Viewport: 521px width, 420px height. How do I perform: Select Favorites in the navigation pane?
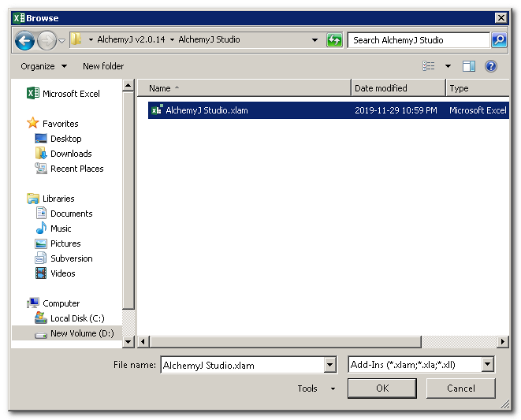tap(61, 124)
